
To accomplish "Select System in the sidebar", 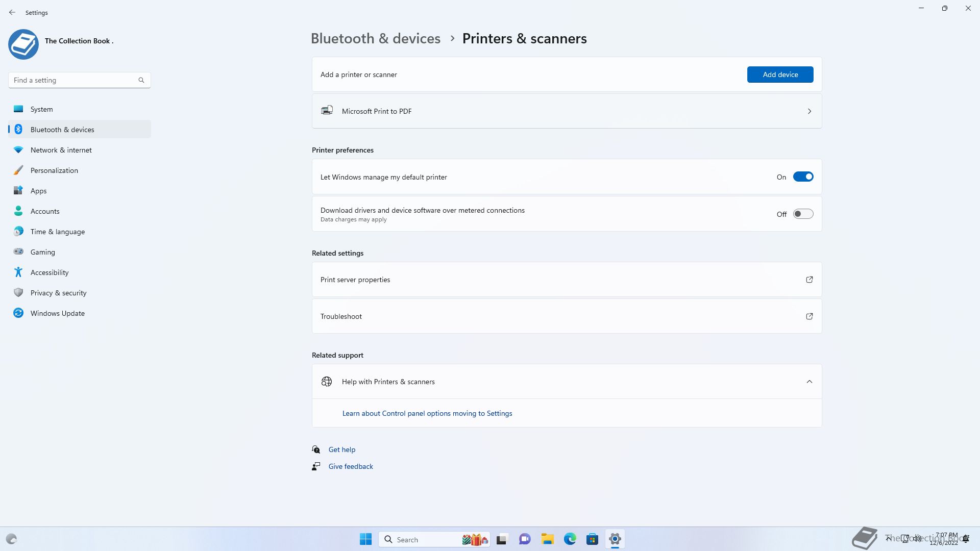I will (x=80, y=109).
